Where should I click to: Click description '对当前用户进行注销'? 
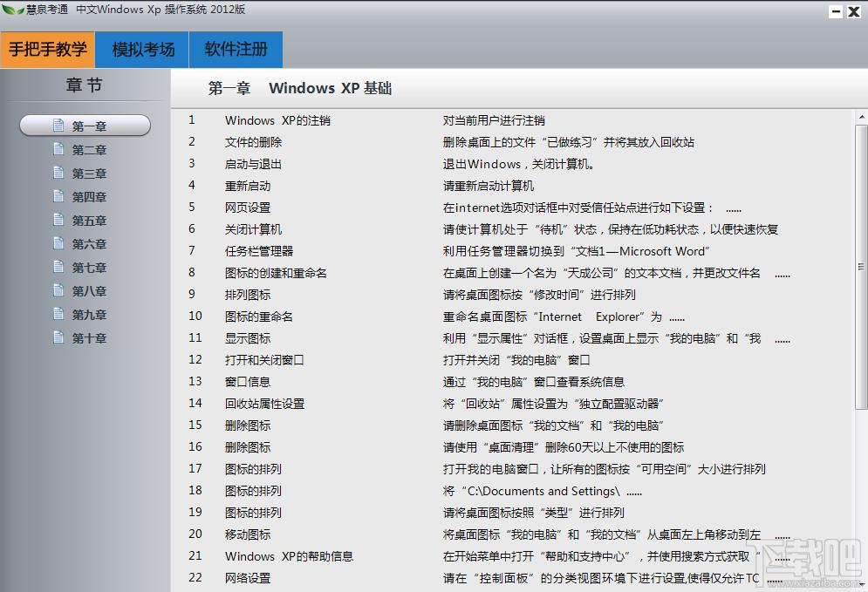[494, 120]
